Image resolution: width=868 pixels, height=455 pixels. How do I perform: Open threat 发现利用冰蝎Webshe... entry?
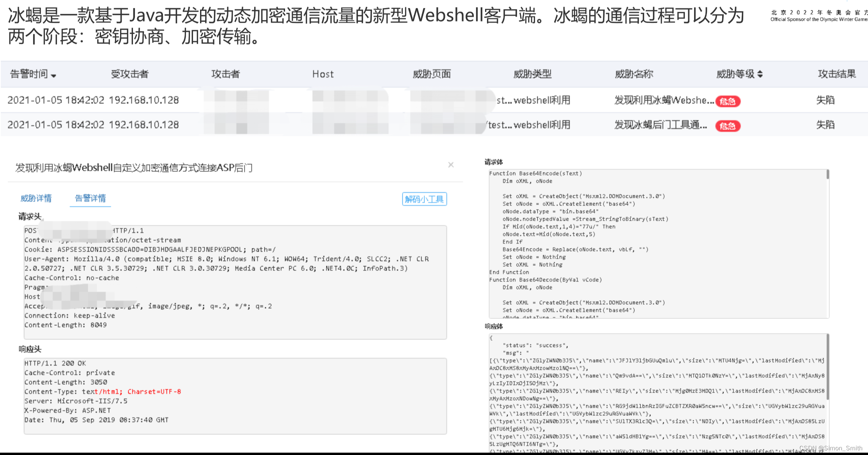(664, 100)
